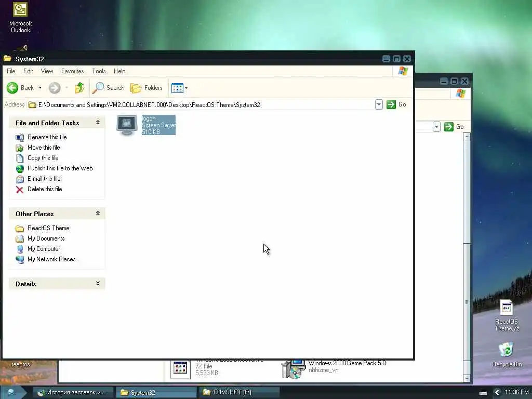Click the Go button in System32 window
532x399 pixels.
tap(396, 104)
